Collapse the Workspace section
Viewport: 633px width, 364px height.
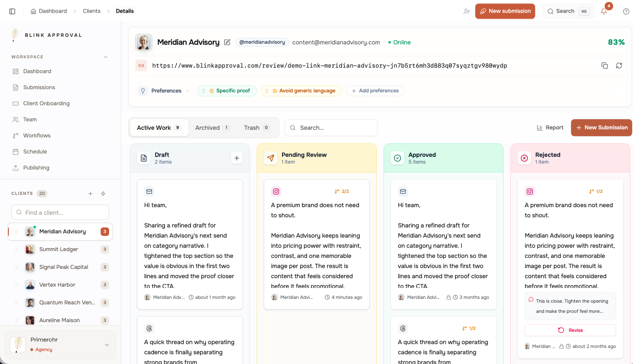tap(106, 57)
